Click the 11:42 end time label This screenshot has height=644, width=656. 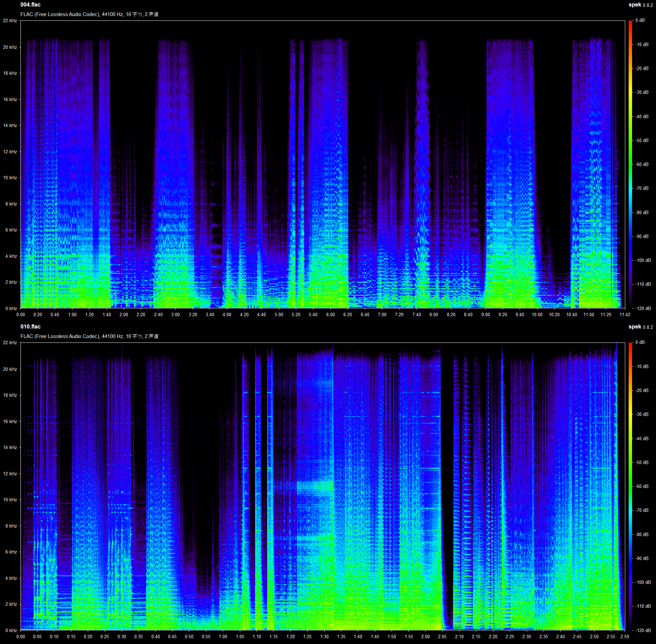[x=625, y=314]
